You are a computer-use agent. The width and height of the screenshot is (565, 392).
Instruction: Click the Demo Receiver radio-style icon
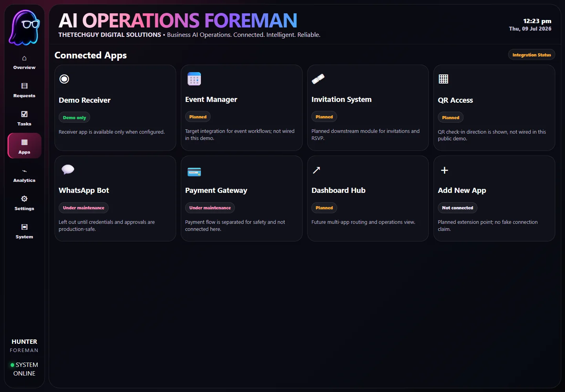pos(64,79)
